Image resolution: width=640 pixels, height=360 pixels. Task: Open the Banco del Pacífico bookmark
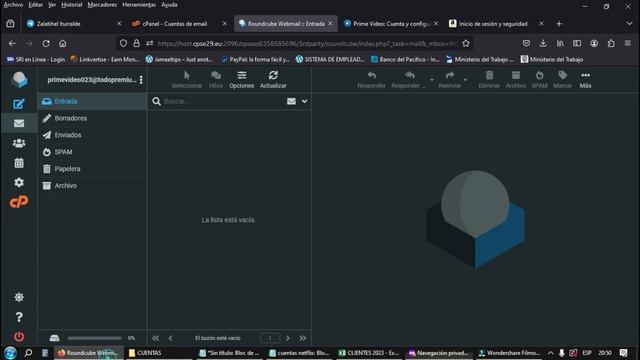tap(405, 59)
